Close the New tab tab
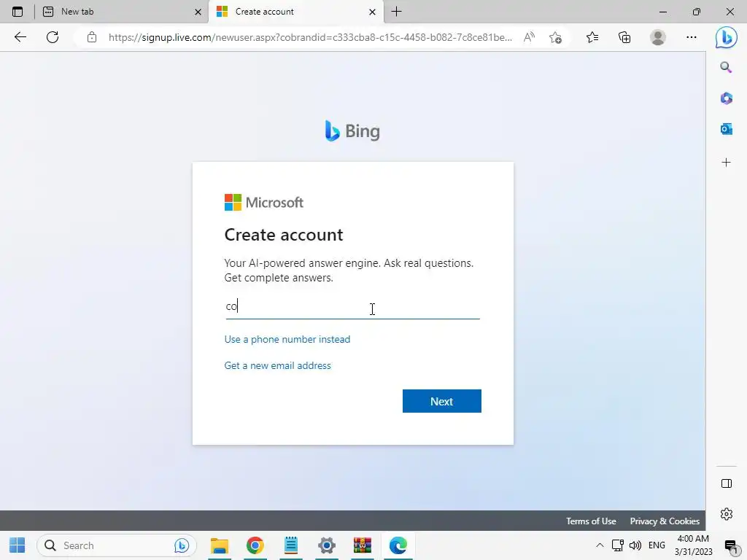 tap(198, 12)
